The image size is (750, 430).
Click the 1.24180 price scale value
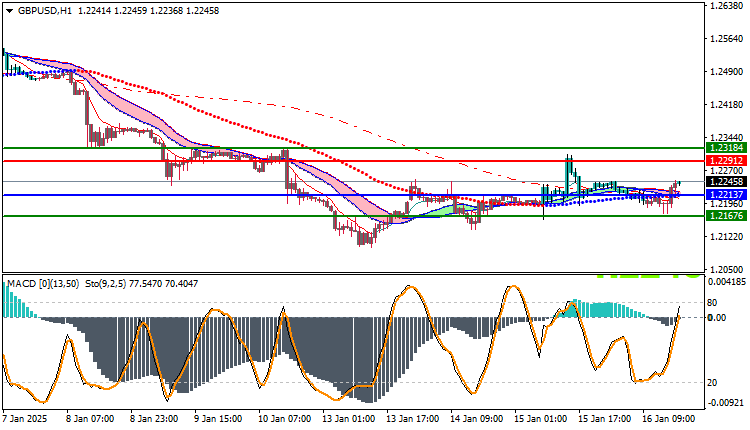click(x=727, y=104)
